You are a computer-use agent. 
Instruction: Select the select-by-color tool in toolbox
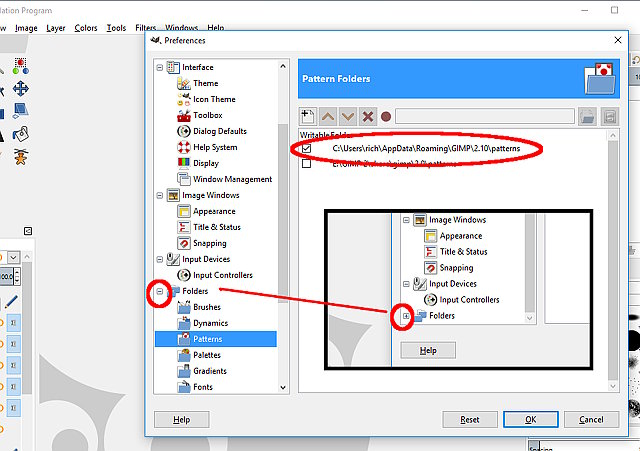pos(20,66)
